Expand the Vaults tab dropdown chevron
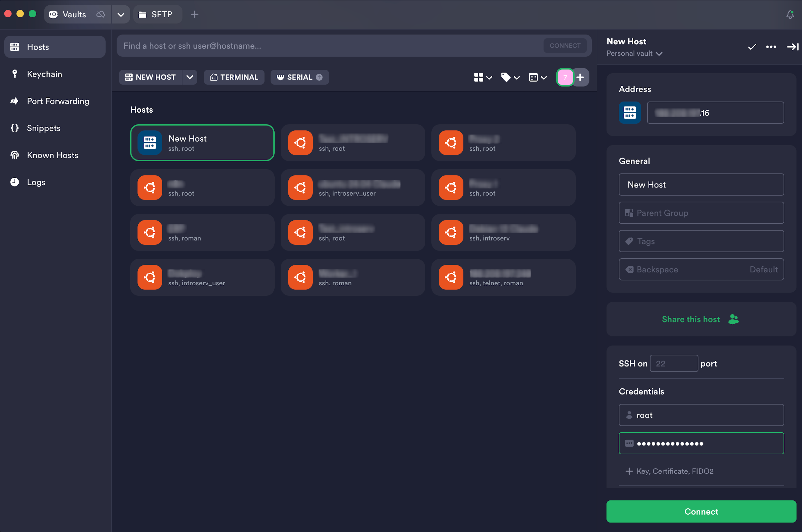This screenshot has height=532, width=802. (121, 14)
